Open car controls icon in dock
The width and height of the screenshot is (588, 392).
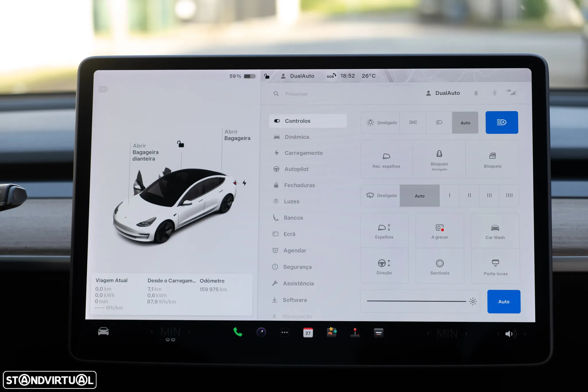click(103, 331)
